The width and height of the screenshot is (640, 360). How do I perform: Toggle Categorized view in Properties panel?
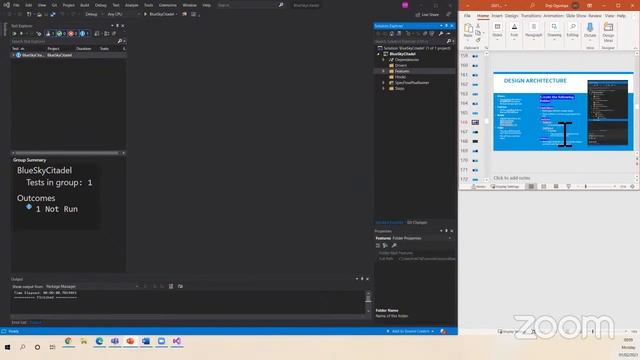point(378,245)
